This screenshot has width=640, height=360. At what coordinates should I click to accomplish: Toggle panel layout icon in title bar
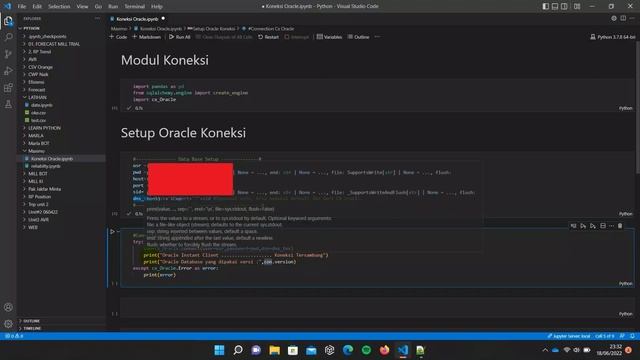555,6
